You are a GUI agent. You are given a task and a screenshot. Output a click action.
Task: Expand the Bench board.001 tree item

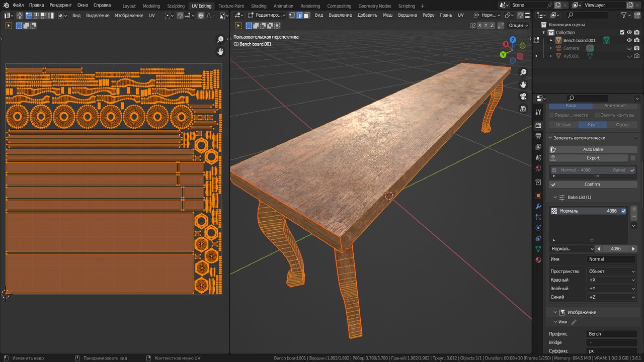551,40
